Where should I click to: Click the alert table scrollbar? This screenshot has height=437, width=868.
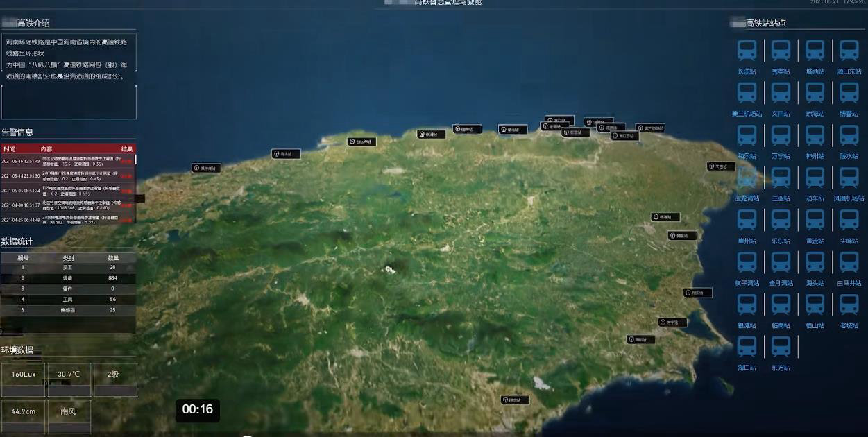(x=135, y=160)
